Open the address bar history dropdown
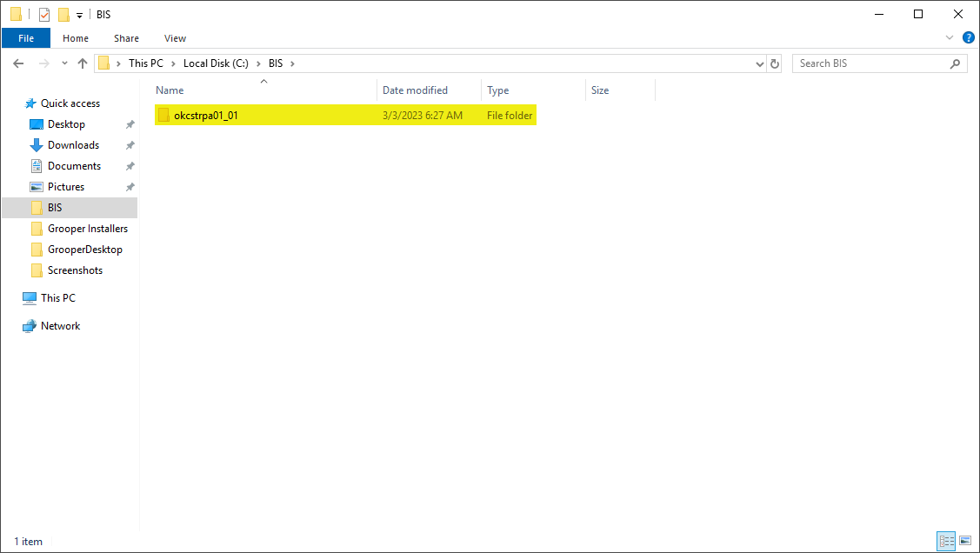The image size is (980, 553). point(759,63)
